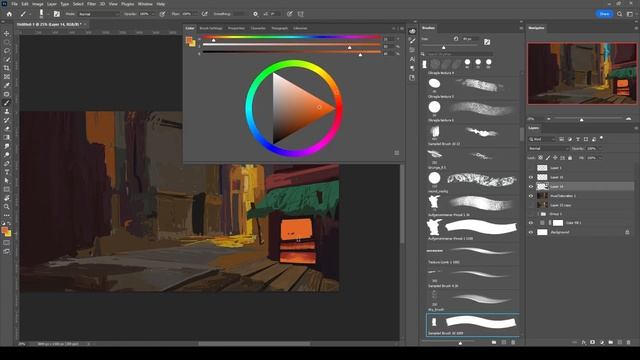Toggle visibility of Layer 15
640x360 pixels.
pos(531,177)
